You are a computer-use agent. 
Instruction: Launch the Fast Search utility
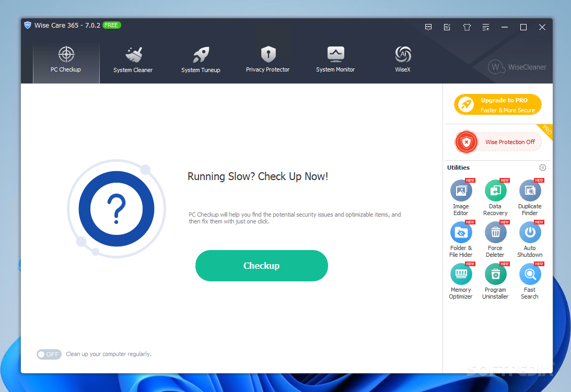point(530,281)
